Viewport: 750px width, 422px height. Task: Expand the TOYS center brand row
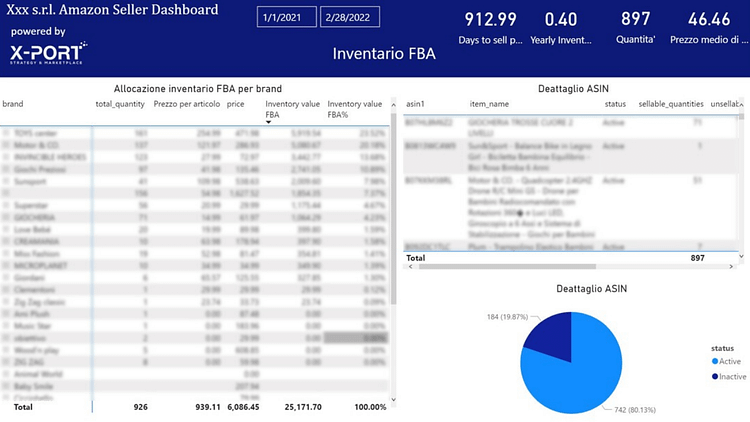pos(6,133)
